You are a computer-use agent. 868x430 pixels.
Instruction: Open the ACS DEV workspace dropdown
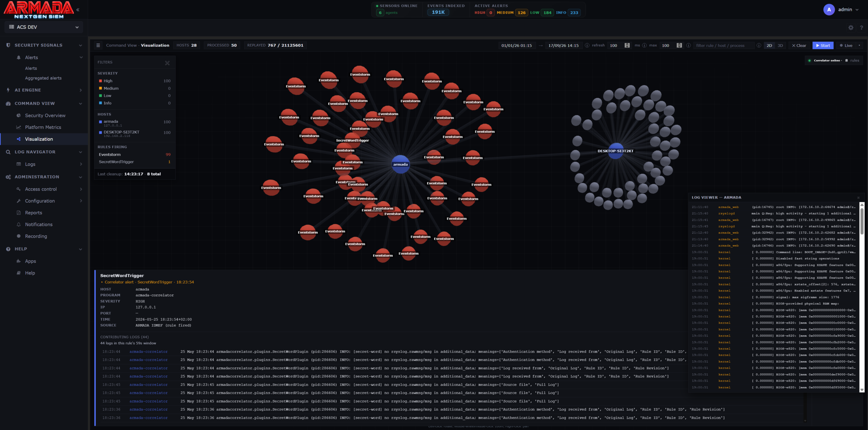point(44,27)
